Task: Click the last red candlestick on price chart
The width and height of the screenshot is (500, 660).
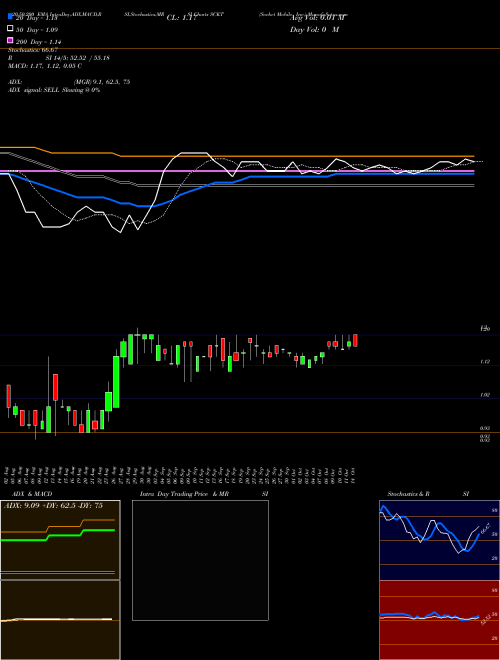Action: (x=355, y=341)
